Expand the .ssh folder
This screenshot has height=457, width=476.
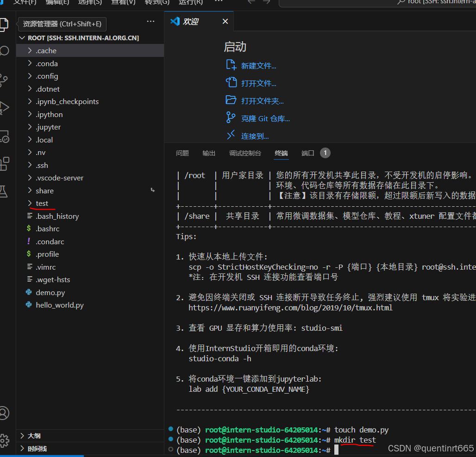90,165
